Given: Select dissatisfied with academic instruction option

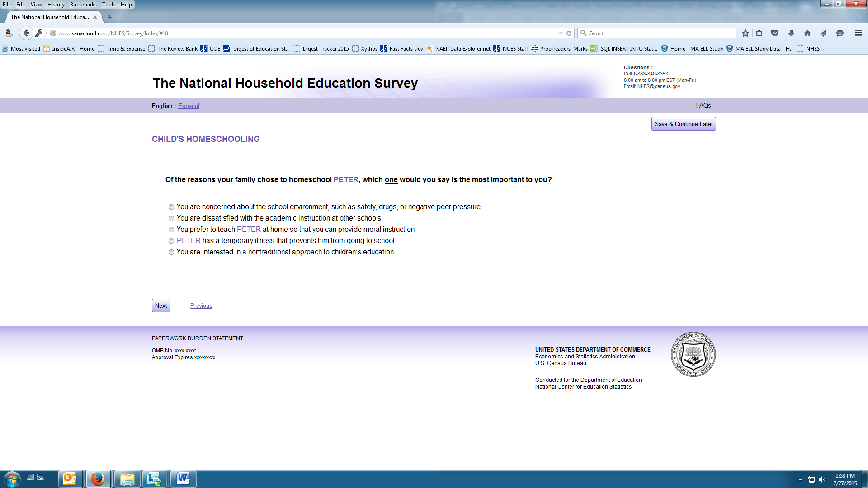Looking at the screenshot, I should coord(171,218).
